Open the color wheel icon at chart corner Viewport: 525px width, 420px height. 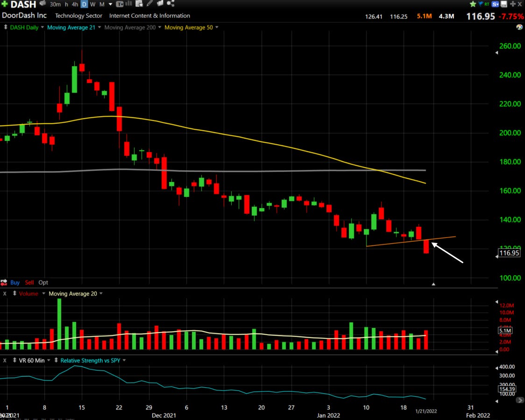(x=520, y=27)
